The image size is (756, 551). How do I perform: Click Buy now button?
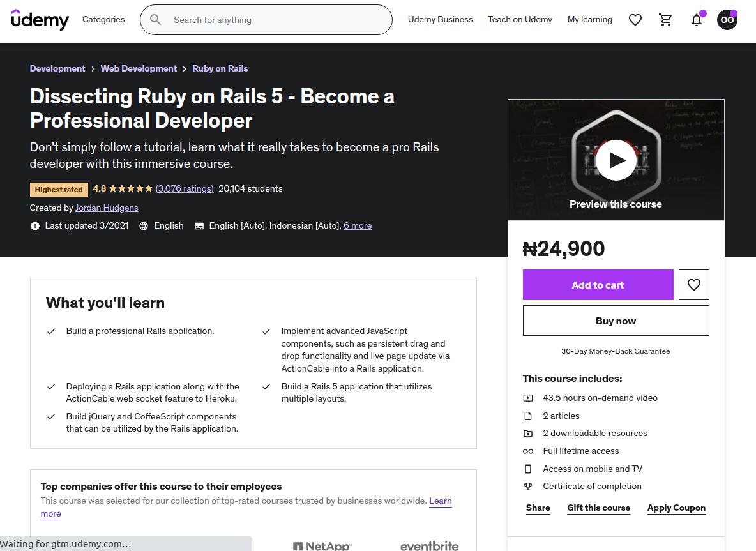(616, 321)
